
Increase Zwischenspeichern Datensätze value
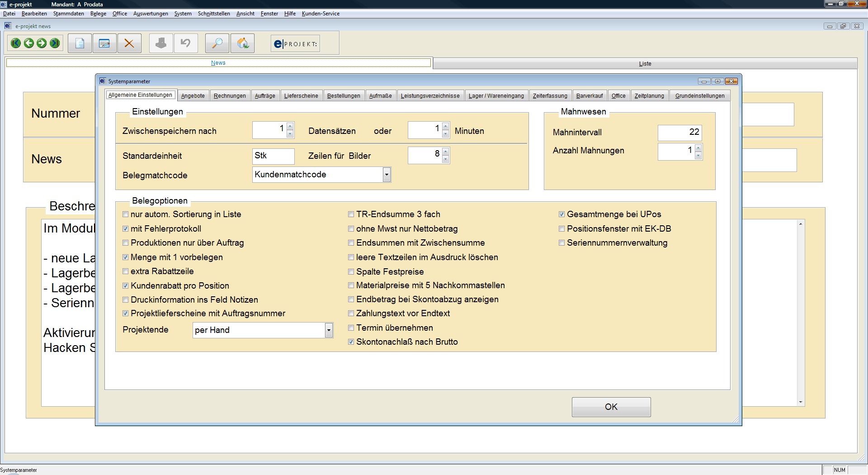tap(290, 126)
